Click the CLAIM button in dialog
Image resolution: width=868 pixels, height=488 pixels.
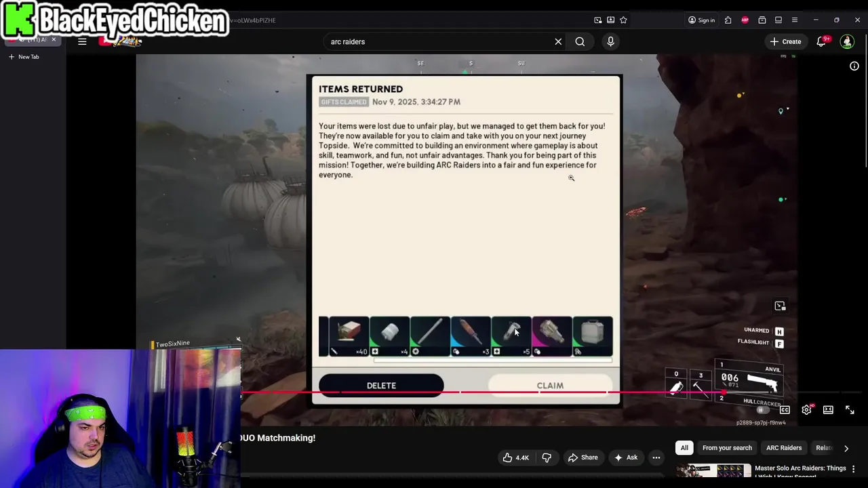550,385
